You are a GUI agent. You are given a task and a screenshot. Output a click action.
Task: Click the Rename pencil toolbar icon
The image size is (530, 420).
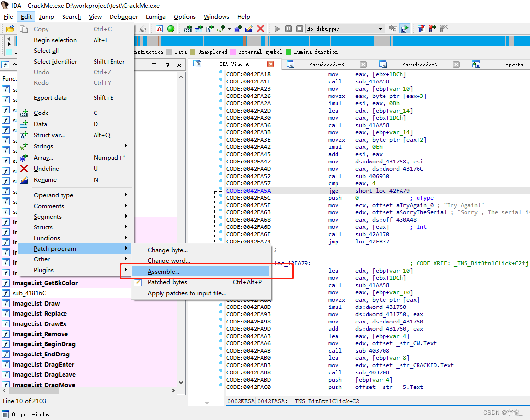(249, 29)
